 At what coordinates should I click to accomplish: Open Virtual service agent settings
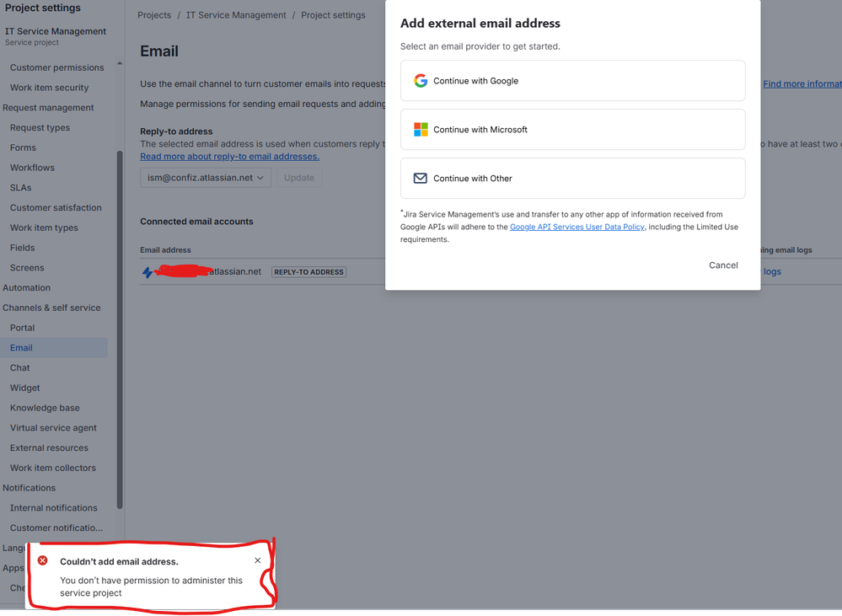point(53,428)
